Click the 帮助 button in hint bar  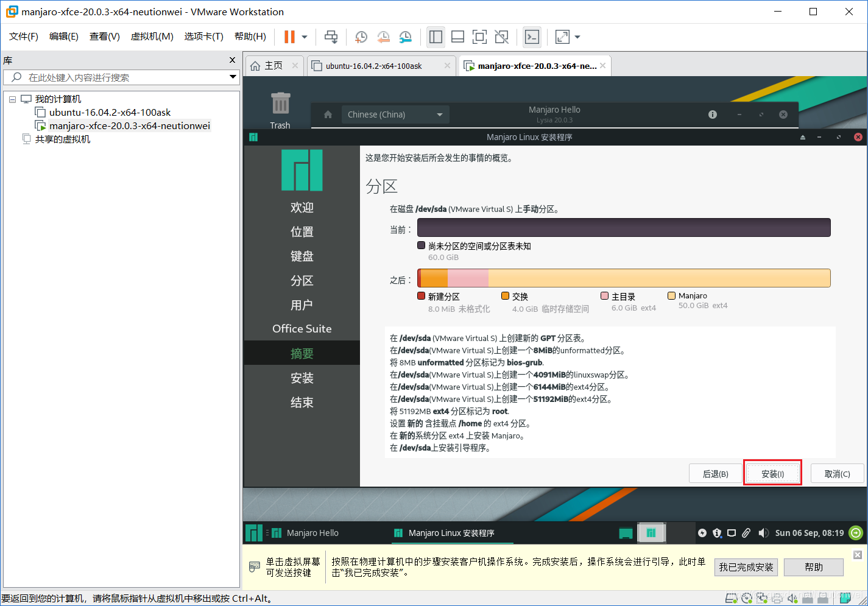[814, 567]
